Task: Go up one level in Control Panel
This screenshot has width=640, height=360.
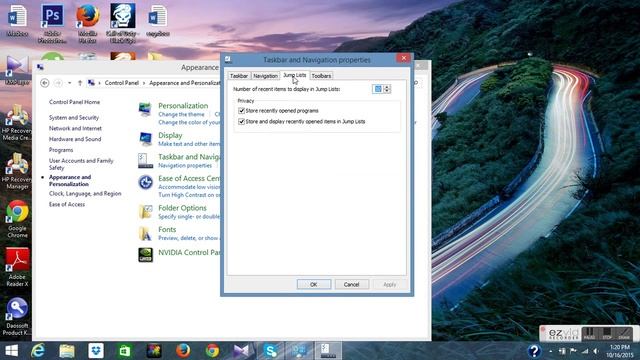Action: [80, 83]
